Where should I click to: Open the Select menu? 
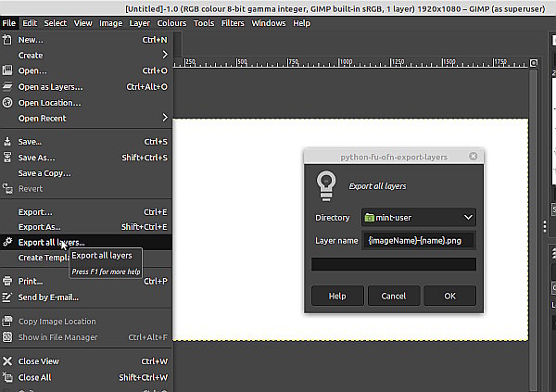[x=56, y=23]
